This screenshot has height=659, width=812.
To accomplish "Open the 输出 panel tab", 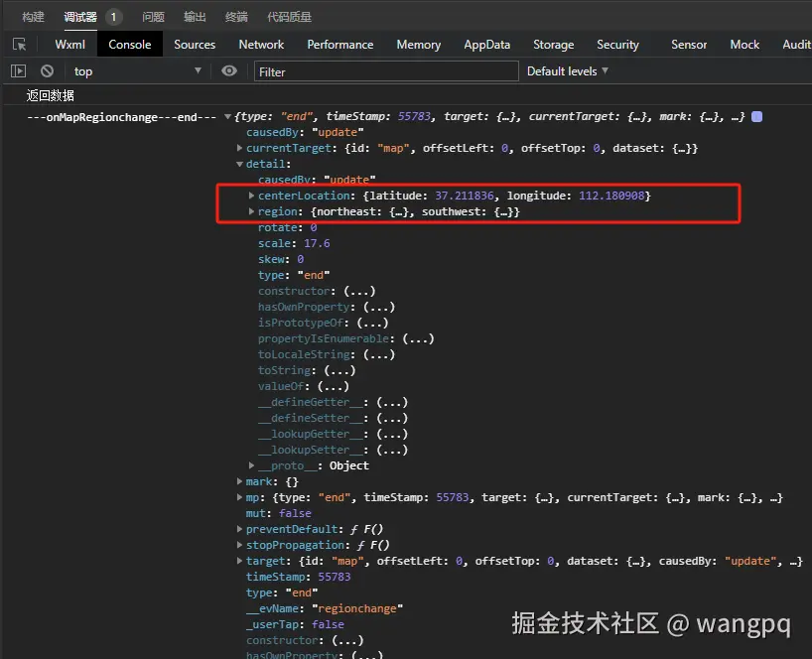I will [x=195, y=17].
